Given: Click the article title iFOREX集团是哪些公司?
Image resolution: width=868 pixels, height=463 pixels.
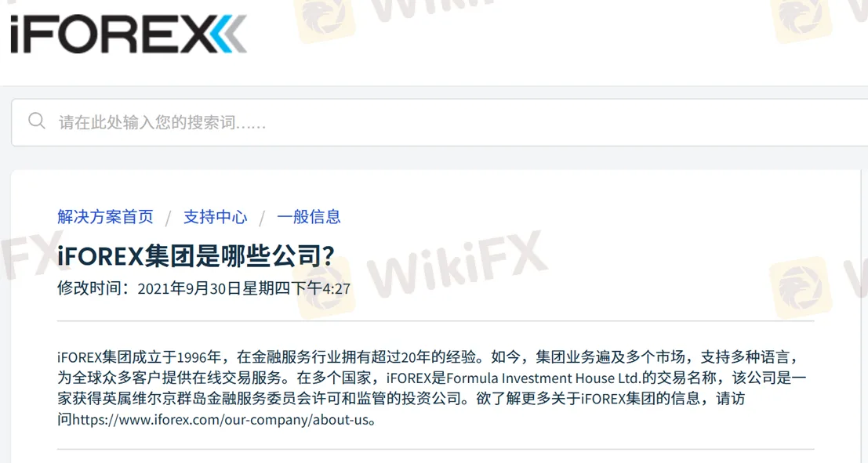Looking at the screenshot, I should 196,255.
